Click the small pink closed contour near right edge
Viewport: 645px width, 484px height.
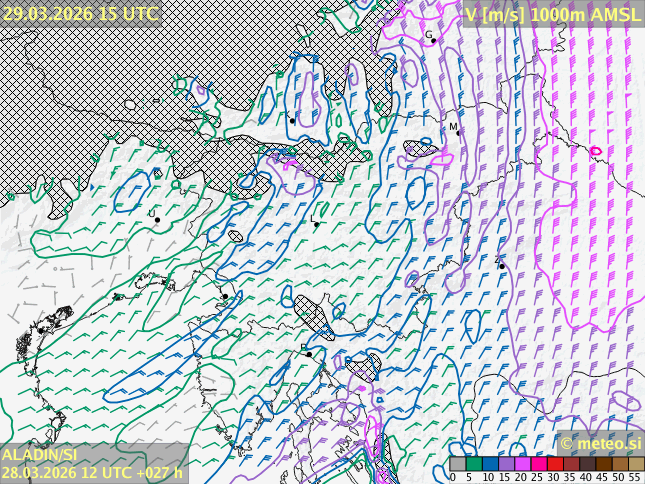pyautogui.click(x=596, y=151)
